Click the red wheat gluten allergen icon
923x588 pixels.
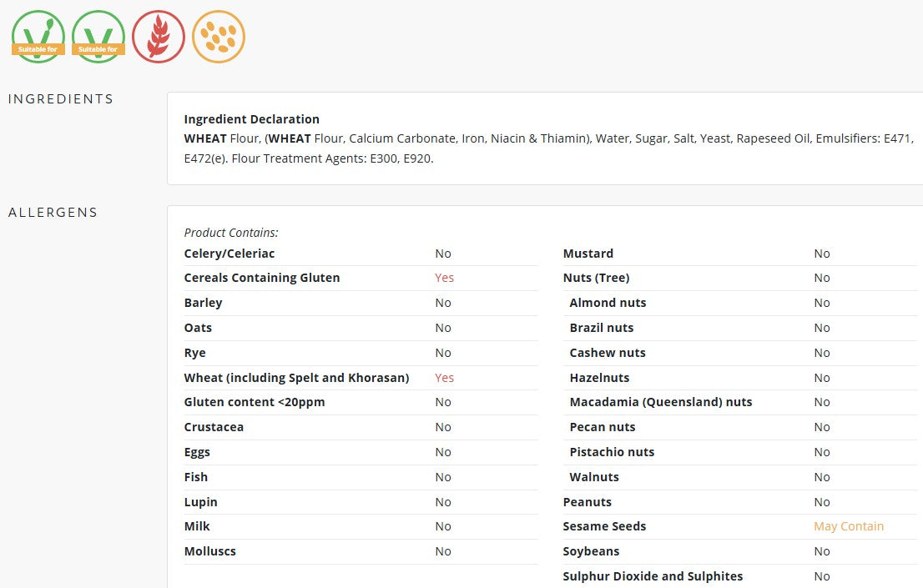coord(159,37)
